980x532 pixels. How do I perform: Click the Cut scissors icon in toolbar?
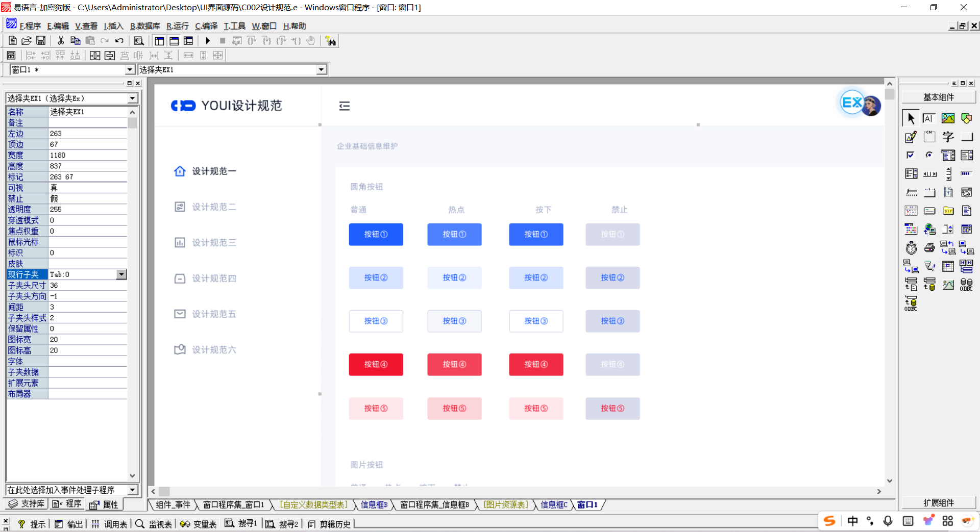(x=61, y=41)
